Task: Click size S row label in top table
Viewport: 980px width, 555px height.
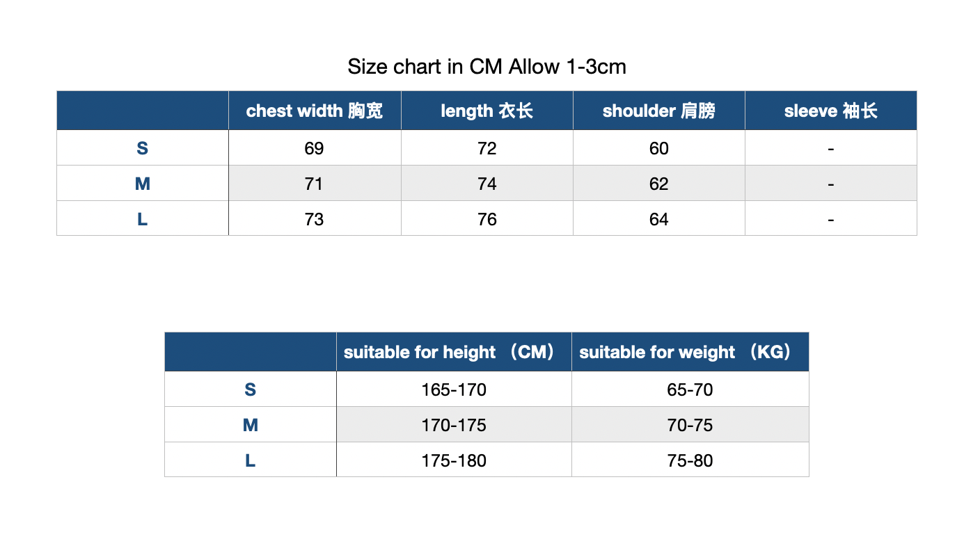Action: point(143,148)
